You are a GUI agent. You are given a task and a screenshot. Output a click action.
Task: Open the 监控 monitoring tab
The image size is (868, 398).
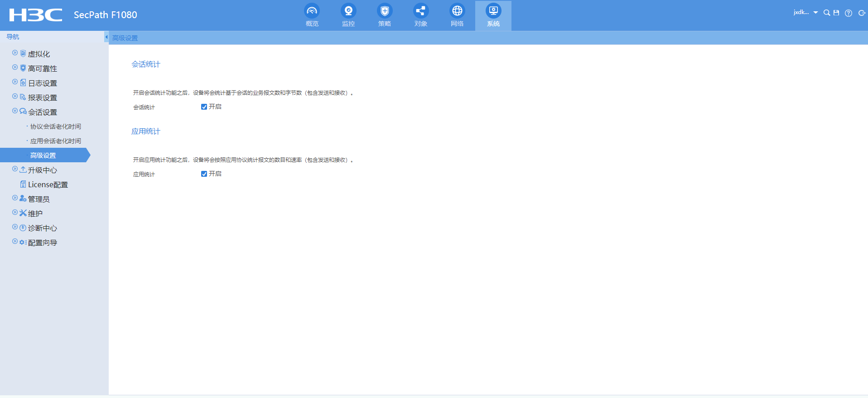pyautogui.click(x=348, y=15)
